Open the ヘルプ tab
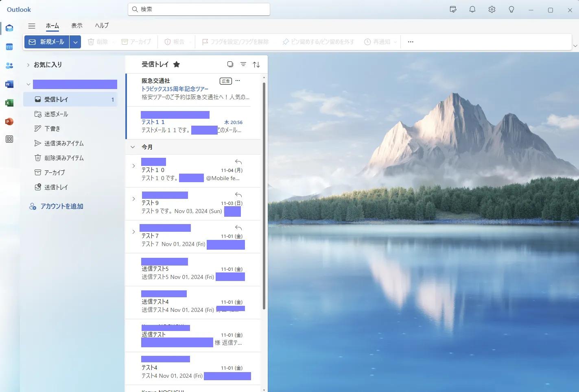579x392 pixels. pyautogui.click(x=101, y=26)
